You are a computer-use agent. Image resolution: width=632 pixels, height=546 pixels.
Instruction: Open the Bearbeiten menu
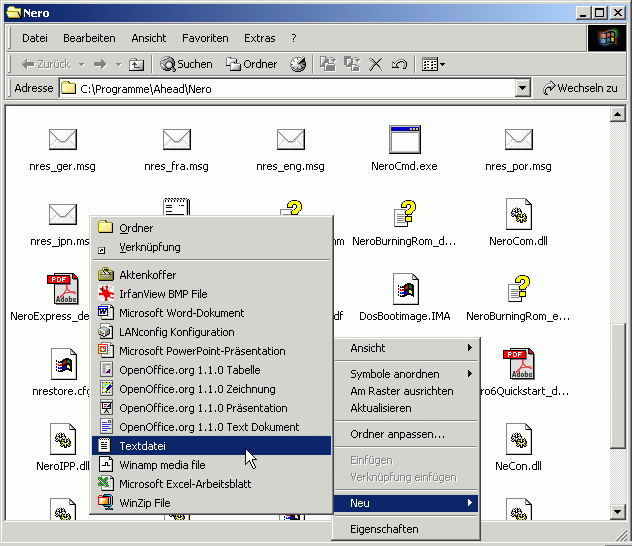89,38
